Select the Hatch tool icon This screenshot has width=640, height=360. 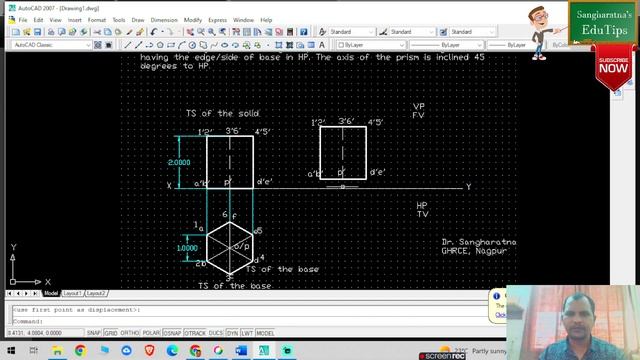tap(279, 45)
